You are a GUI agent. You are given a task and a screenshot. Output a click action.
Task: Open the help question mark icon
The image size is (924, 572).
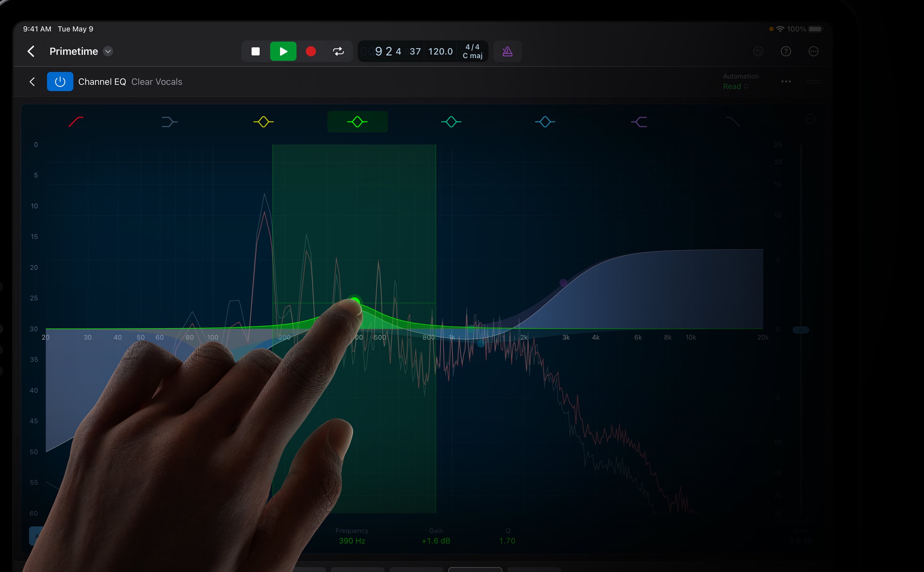786,51
